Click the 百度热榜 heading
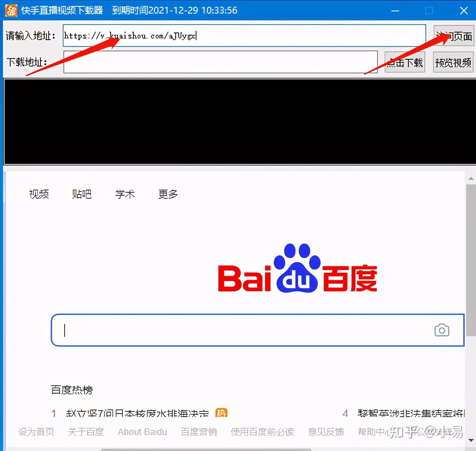This screenshot has width=476, height=451. [x=72, y=390]
